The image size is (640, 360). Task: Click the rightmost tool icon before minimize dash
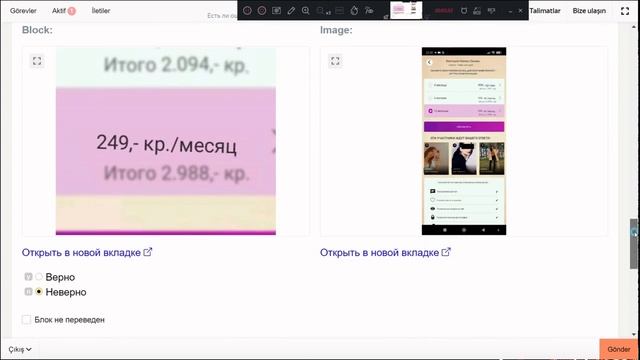pyautogui.click(x=491, y=11)
